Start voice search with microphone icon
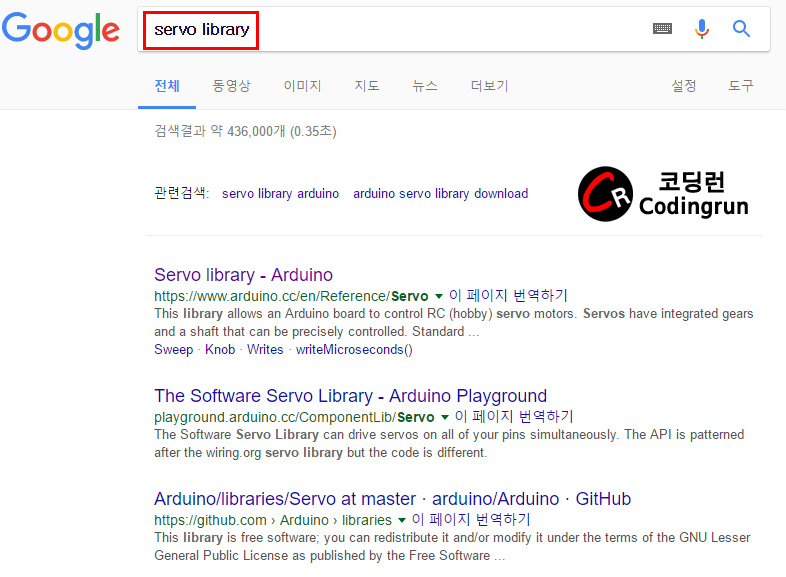 click(x=702, y=29)
